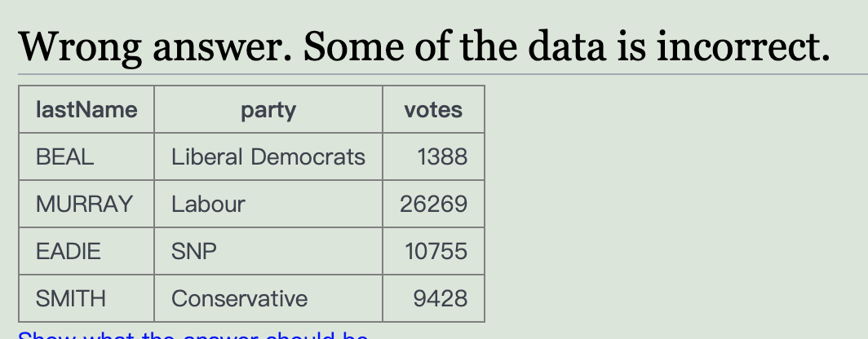868x339 pixels.
Task: Click the party column header
Action: 268,110
